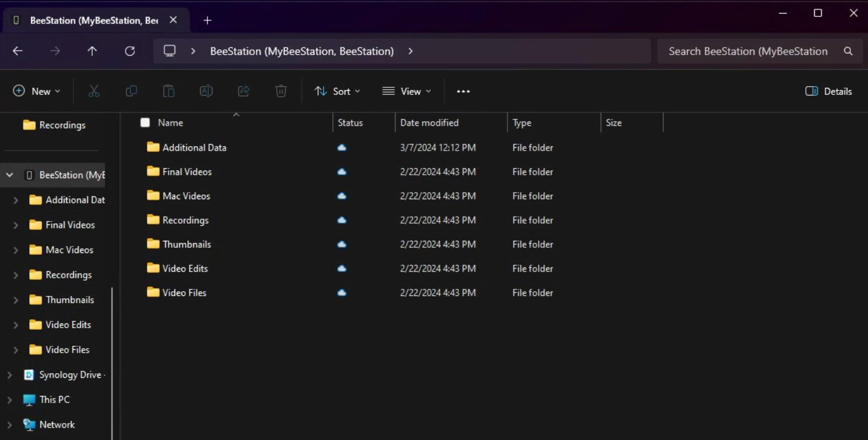Open the View dropdown menu
868x440 pixels.
point(407,91)
